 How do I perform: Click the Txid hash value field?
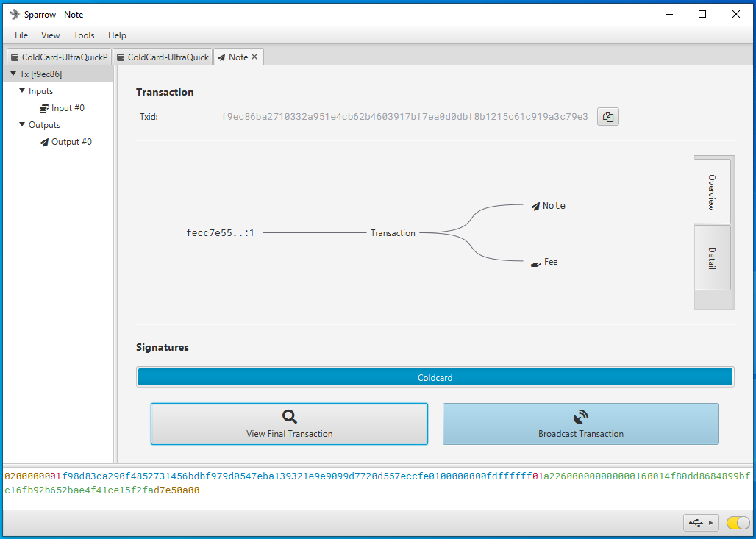tap(404, 117)
